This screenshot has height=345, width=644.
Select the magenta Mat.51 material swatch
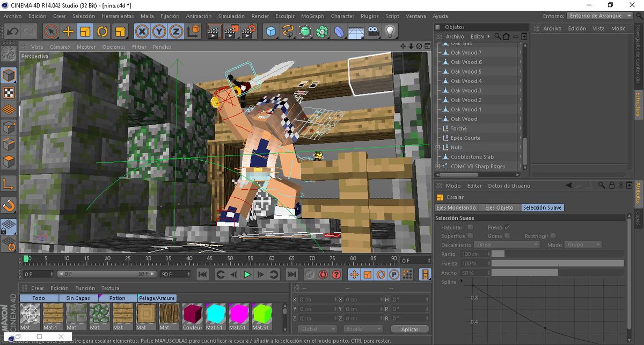tap(238, 317)
